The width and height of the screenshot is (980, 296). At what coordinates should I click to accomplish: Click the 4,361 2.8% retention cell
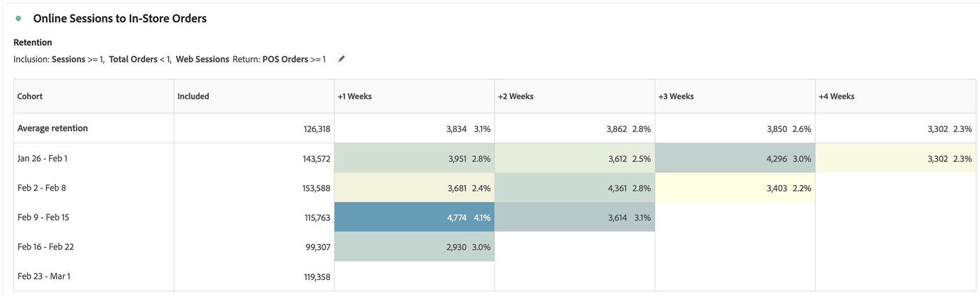click(575, 188)
